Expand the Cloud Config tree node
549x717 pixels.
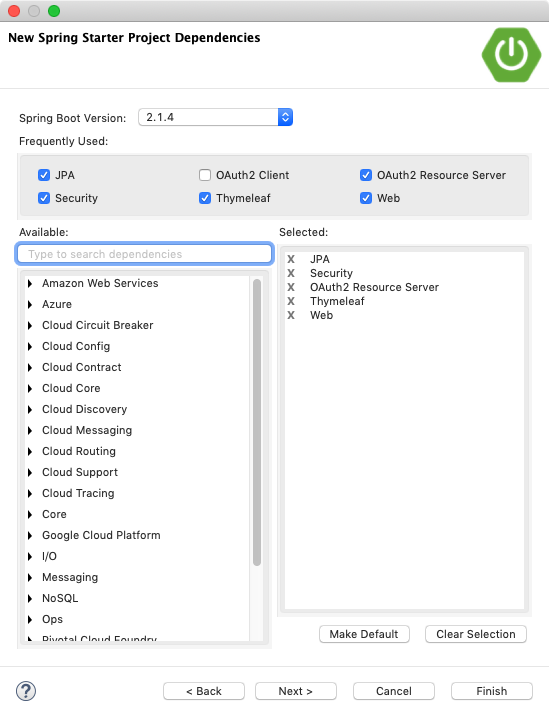(x=30, y=347)
